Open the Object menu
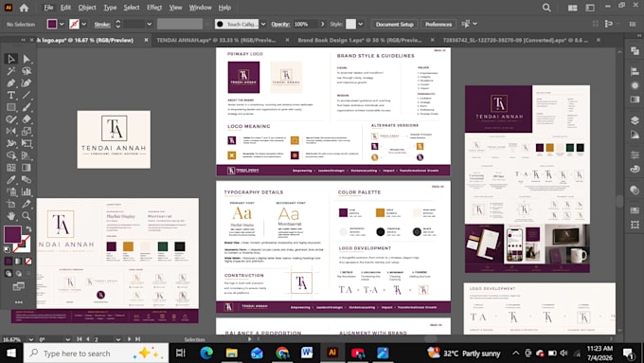 click(87, 8)
